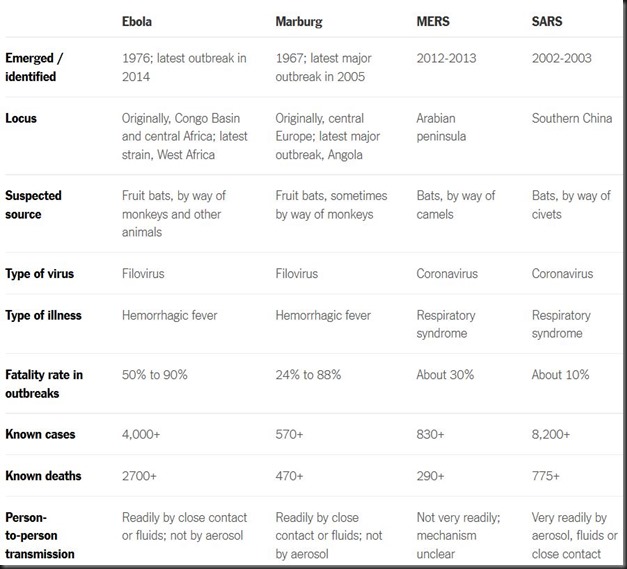Click 'Person-to-person transmission' row label
This screenshot has width=627, height=569.
[x=40, y=535]
